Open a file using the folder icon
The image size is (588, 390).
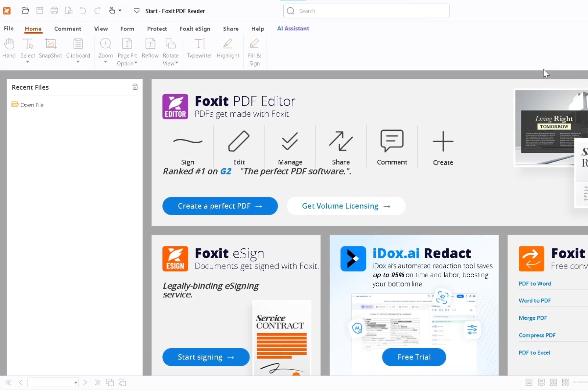click(25, 11)
